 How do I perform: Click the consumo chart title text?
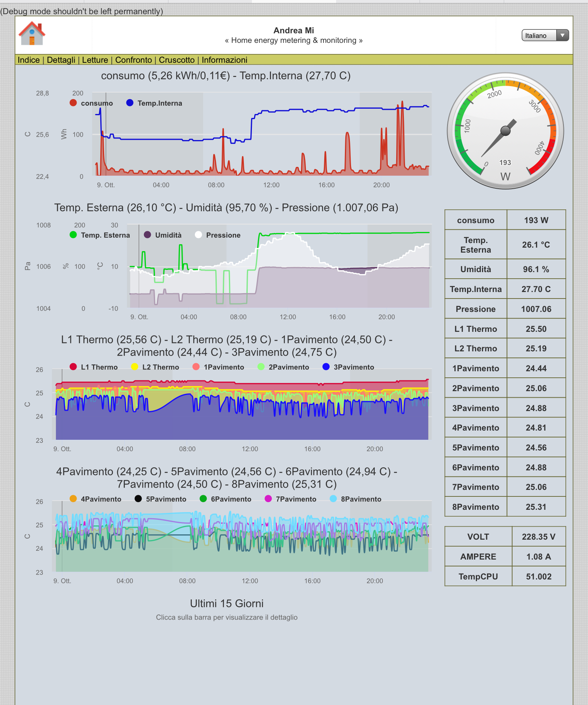coord(226,76)
